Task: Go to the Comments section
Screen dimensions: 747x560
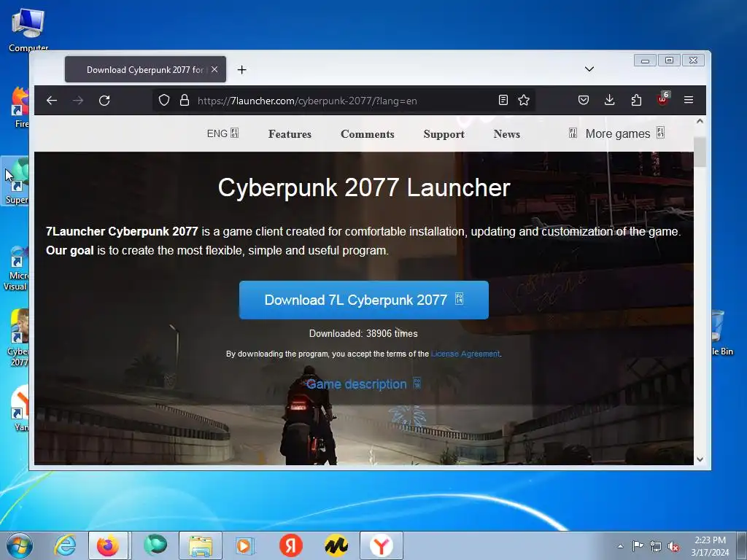Action: click(x=368, y=134)
